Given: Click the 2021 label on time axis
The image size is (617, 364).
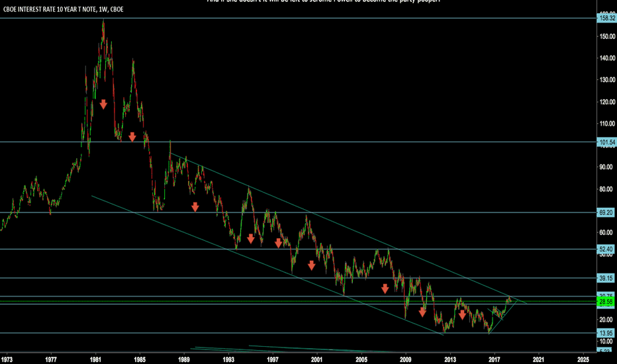Looking at the screenshot, I should click(539, 359).
